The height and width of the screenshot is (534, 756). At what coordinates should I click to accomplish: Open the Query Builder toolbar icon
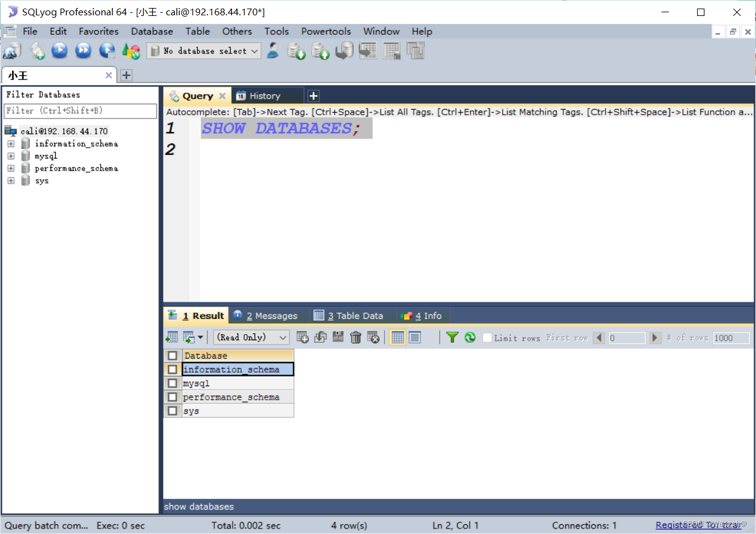click(x=392, y=51)
